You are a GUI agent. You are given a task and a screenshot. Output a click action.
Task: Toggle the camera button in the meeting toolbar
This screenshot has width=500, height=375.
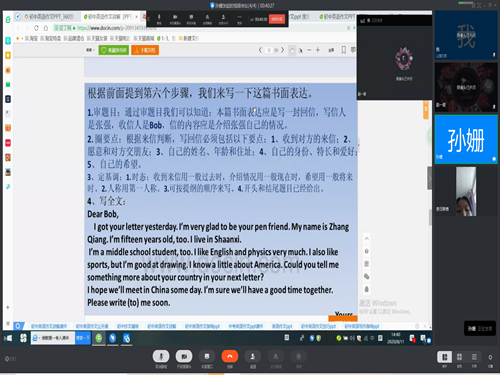click(x=184, y=356)
